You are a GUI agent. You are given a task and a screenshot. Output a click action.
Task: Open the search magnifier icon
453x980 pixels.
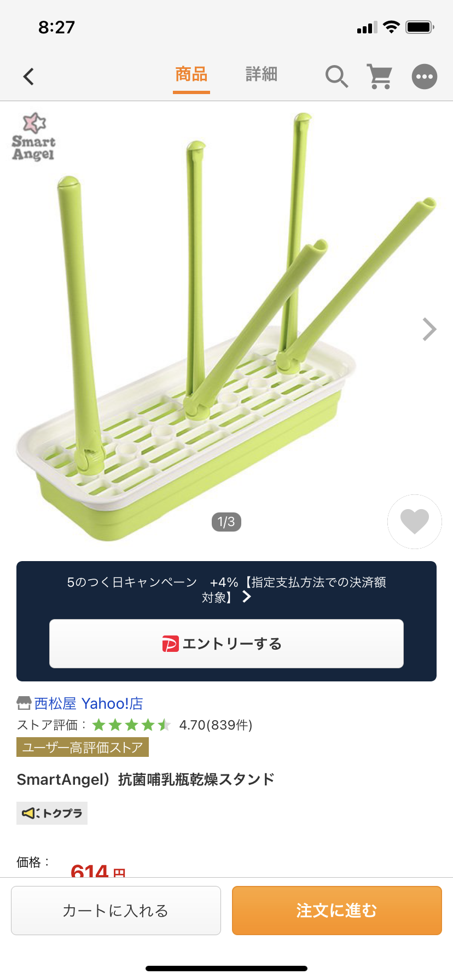(336, 77)
